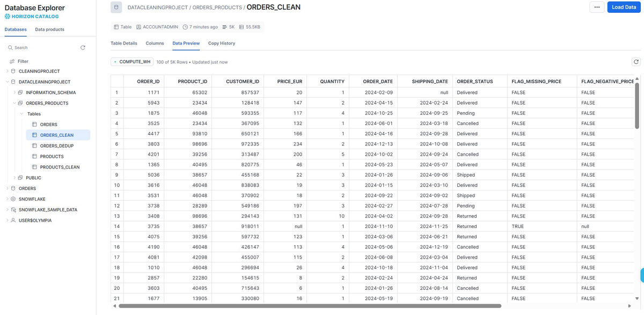
Task: Collapse the ORDERS_PRODUCTS schema
Action: (x=14, y=103)
